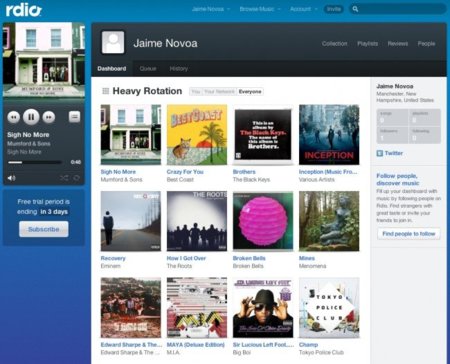Click the Sigh No More song title in player
Viewport: 450px width, 364px height.
[28, 135]
